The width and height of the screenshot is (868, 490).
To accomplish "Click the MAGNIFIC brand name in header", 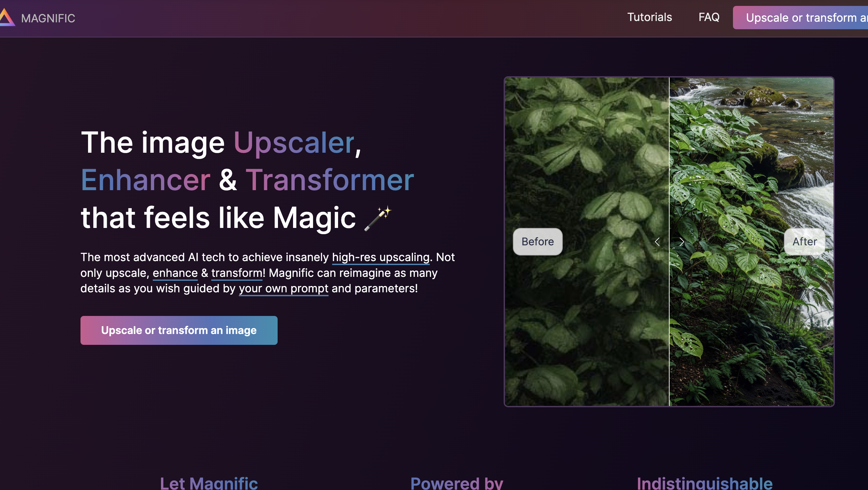I will coord(48,18).
